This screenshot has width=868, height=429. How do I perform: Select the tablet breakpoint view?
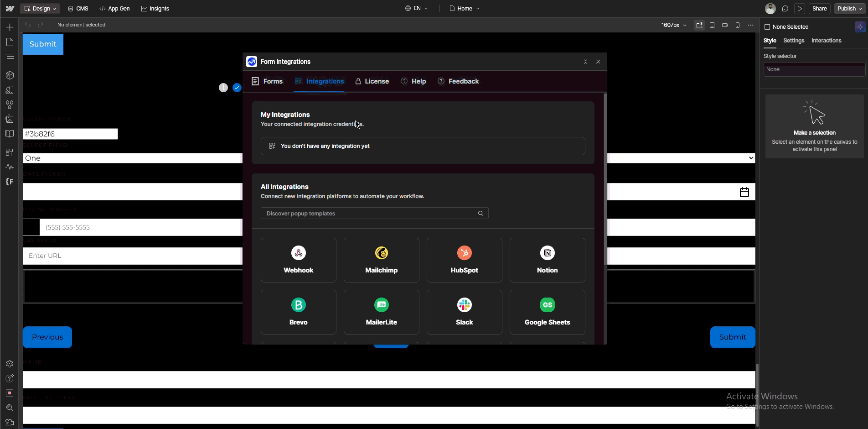click(x=712, y=25)
